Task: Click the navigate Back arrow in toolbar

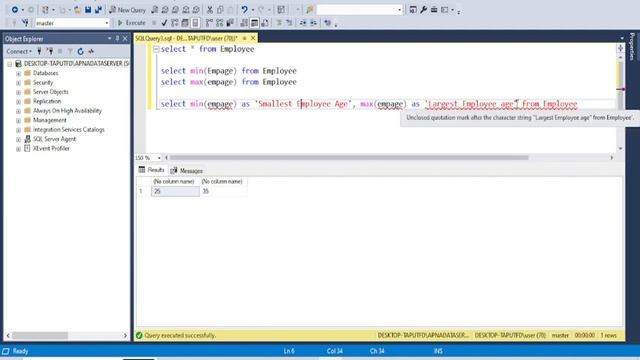Action: point(15,9)
